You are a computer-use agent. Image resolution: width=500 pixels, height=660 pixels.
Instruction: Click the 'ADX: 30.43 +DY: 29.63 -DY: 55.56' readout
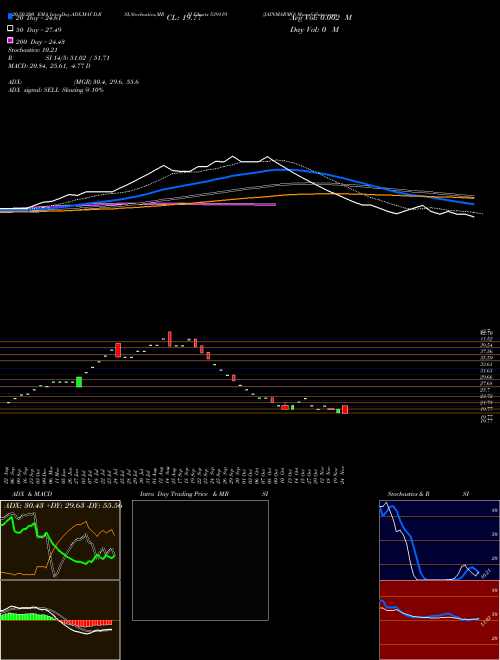pos(63,506)
